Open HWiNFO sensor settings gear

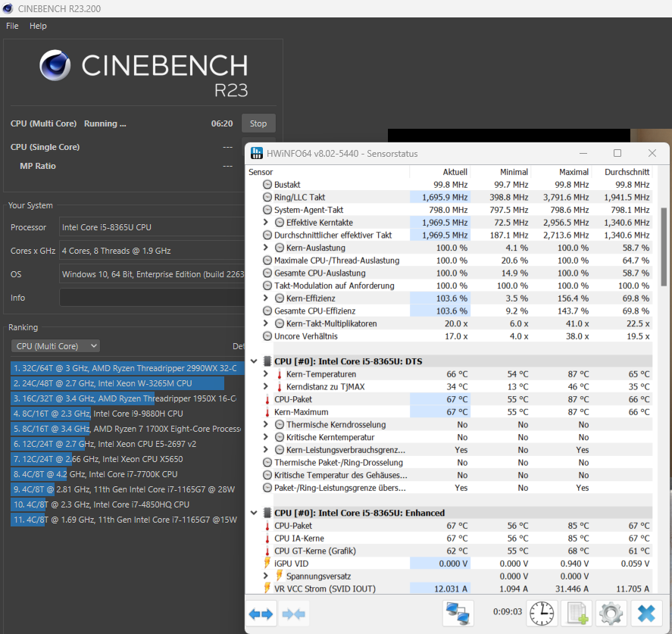tap(611, 614)
